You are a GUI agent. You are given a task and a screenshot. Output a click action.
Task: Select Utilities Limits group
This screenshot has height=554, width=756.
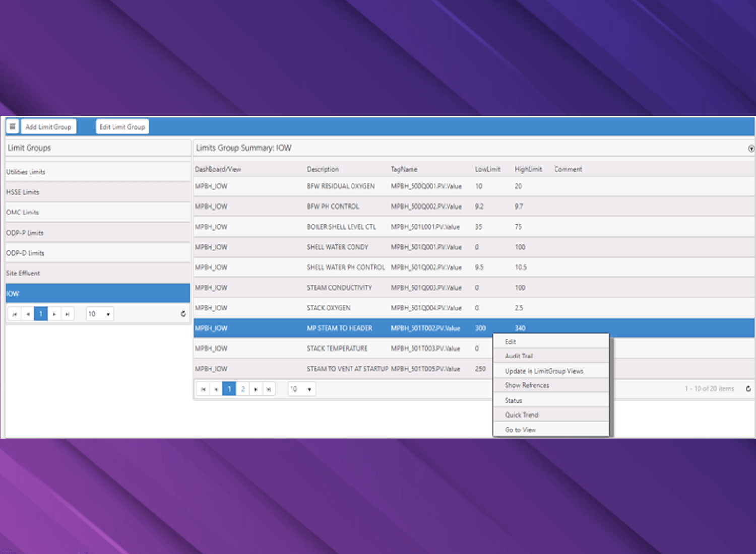click(x=26, y=172)
